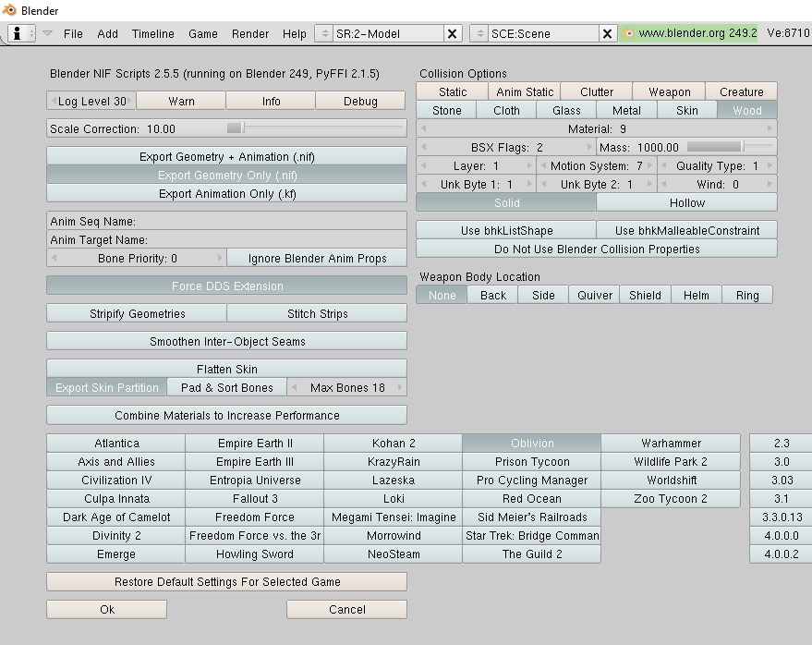Viewport: 812px width, 645px height.
Task: Open the screen browse arrows beside SR:2-Model
Action: coord(324,33)
